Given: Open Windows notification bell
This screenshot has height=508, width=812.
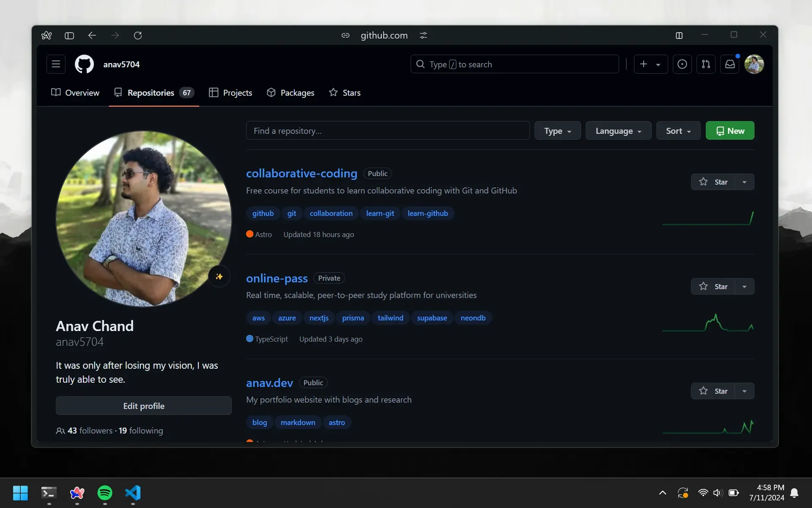Looking at the screenshot, I should tap(794, 493).
